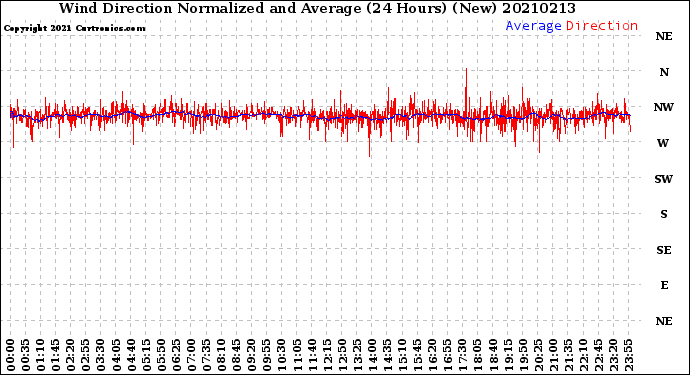The width and height of the screenshot is (690, 375).
Task: Click the 12:15 time axis label
Action: pyautogui.click(x=327, y=355)
